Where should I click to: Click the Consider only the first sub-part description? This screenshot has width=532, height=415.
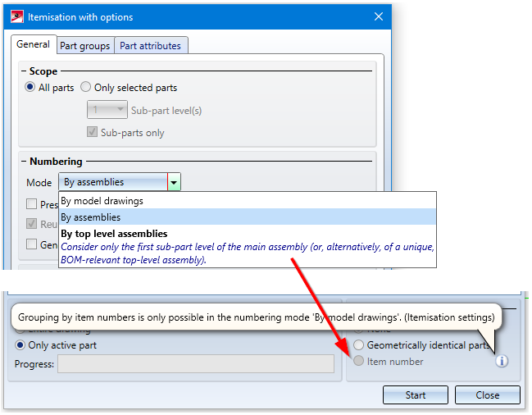pyautogui.click(x=248, y=253)
